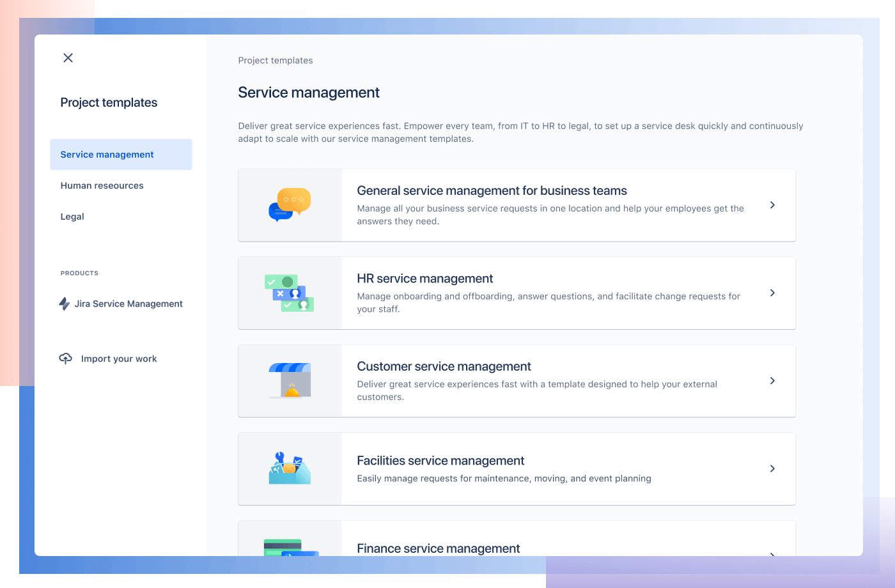Switch to the Human resources category
This screenshot has width=895, height=588.
(102, 185)
